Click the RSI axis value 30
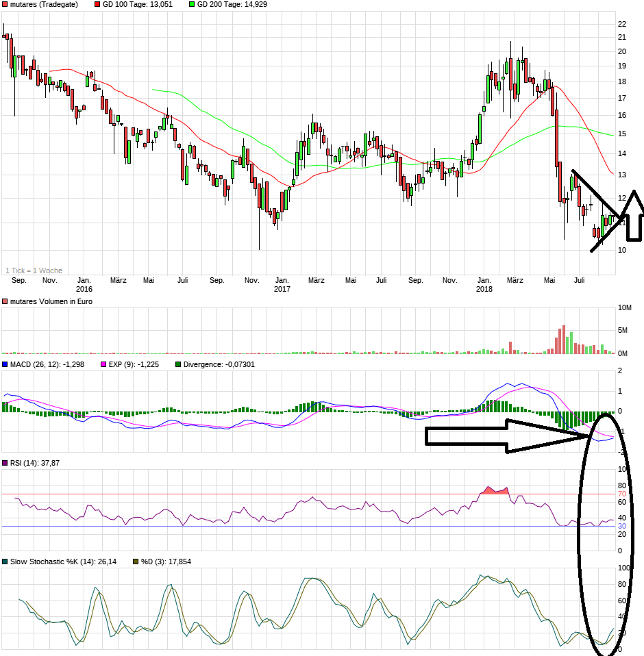Image resolution: width=644 pixels, height=656 pixels. [622, 527]
